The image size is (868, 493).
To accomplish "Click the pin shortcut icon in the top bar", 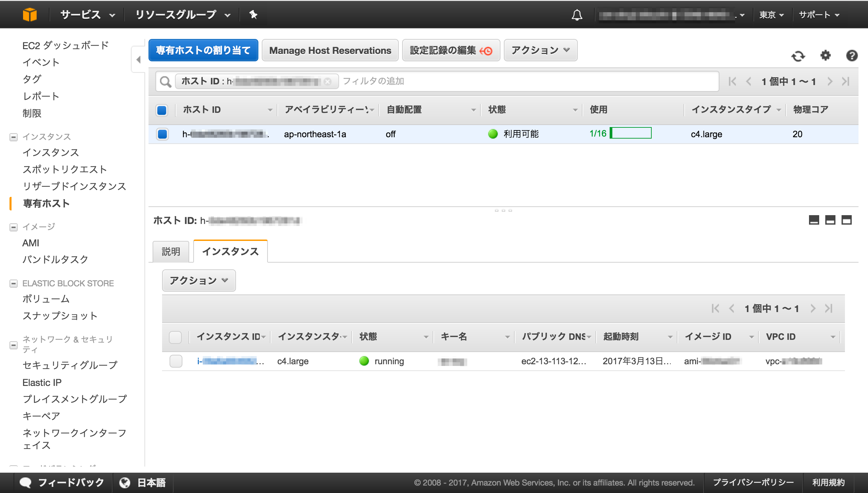I will (253, 15).
